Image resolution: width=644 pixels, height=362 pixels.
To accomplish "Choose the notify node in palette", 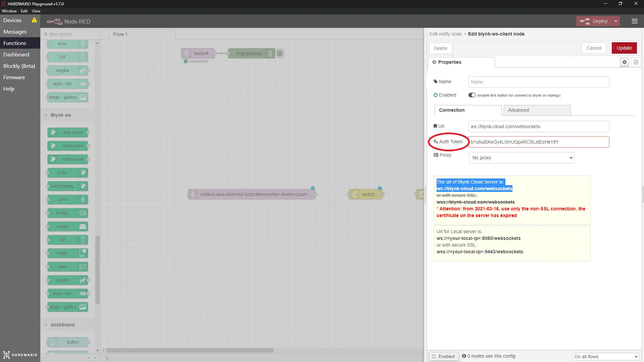I will tap(68, 253).
